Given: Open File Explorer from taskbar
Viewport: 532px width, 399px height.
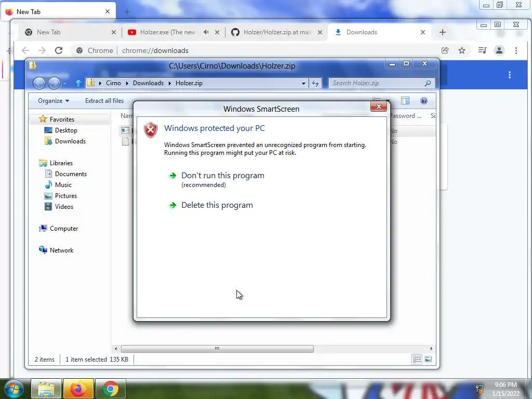Looking at the screenshot, I should [x=46, y=389].
